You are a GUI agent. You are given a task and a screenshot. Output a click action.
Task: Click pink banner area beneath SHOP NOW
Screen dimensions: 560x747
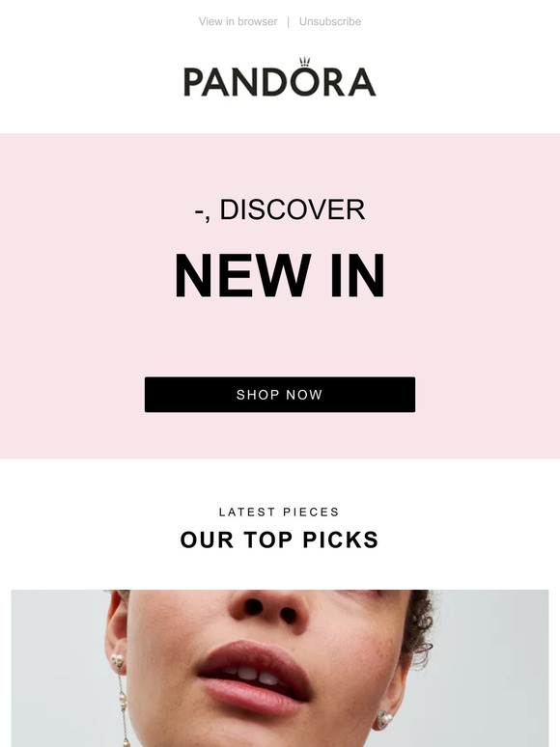coord(280,435)
